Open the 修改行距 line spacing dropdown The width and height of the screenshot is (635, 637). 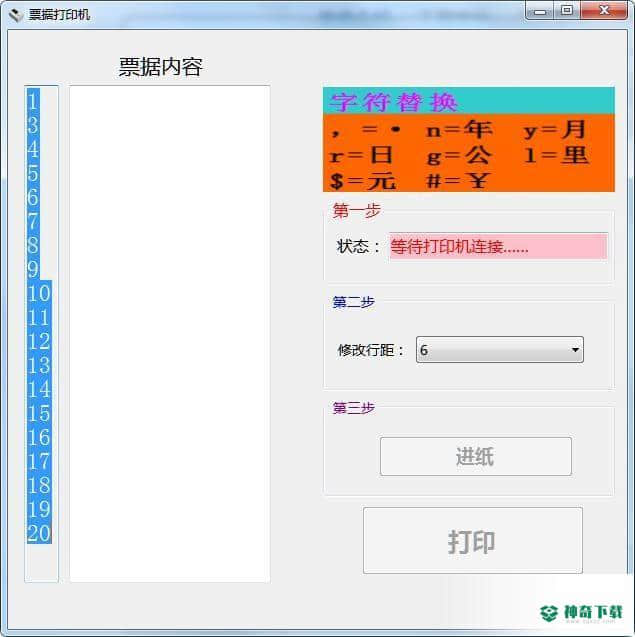500,349
